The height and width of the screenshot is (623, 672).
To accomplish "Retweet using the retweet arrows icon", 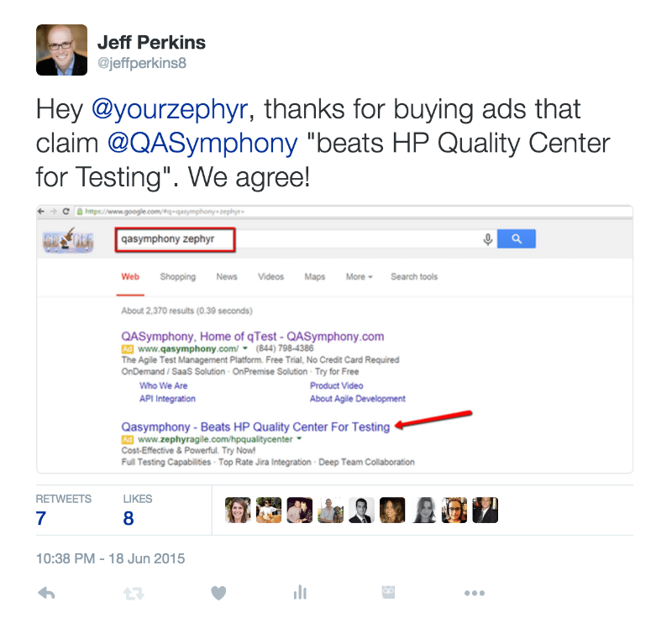I will tap(134, 594).
